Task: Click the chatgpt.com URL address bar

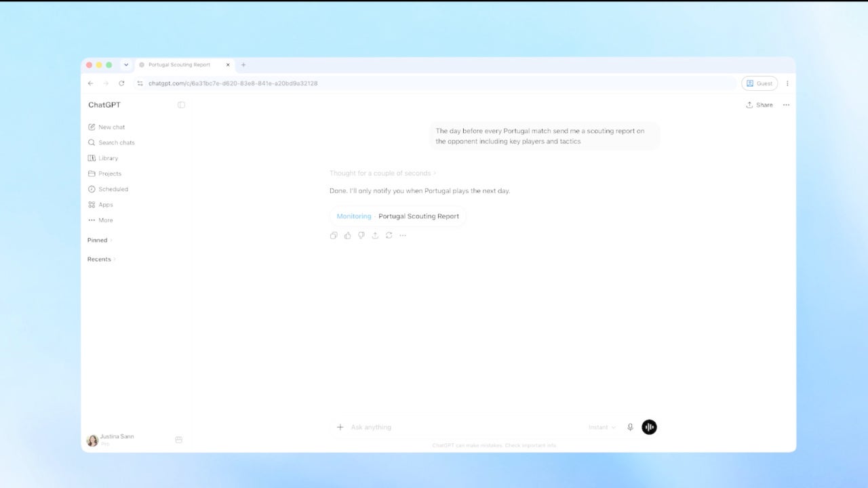Action: point(434,83)
